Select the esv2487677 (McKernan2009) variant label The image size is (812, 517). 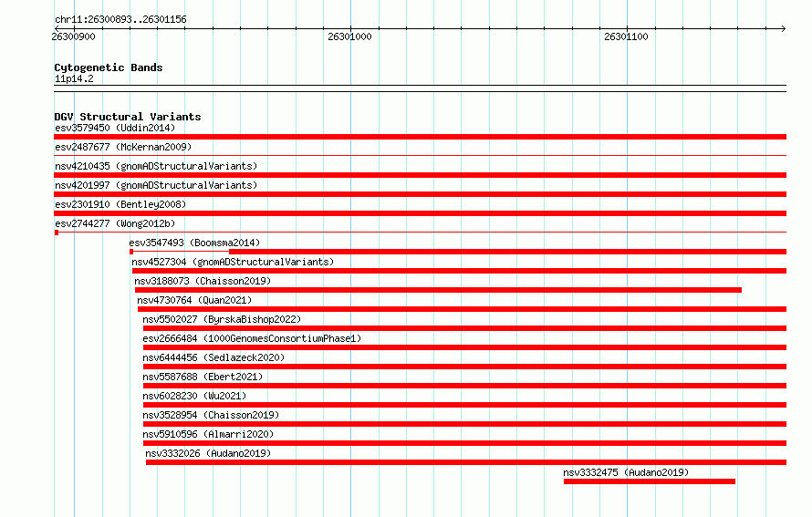123,147
